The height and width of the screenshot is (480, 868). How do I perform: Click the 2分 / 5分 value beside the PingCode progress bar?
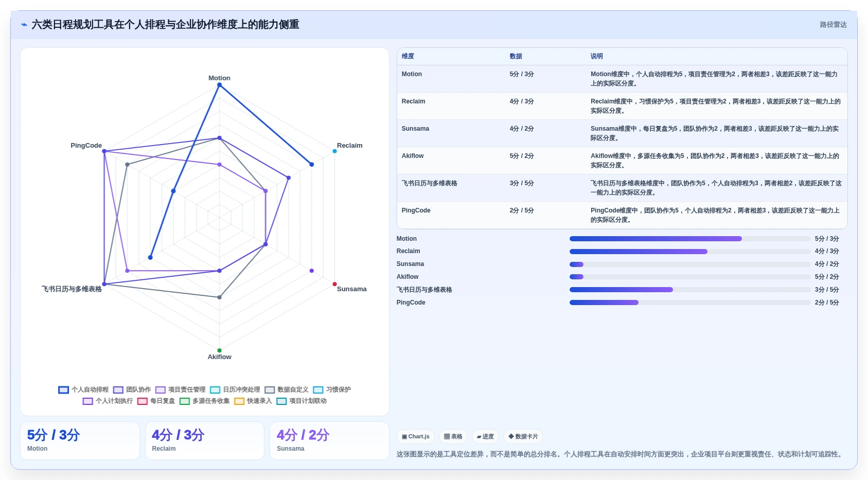(827, 303)
